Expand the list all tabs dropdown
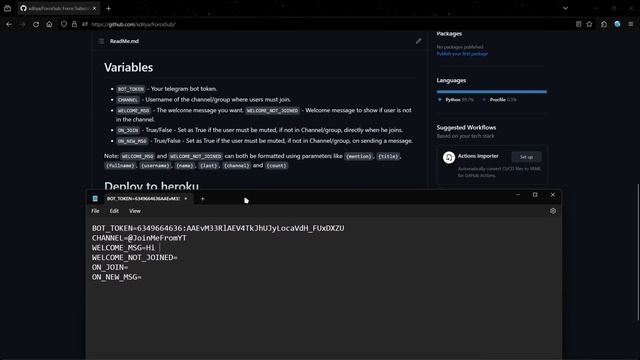 [x=565, y=8]
